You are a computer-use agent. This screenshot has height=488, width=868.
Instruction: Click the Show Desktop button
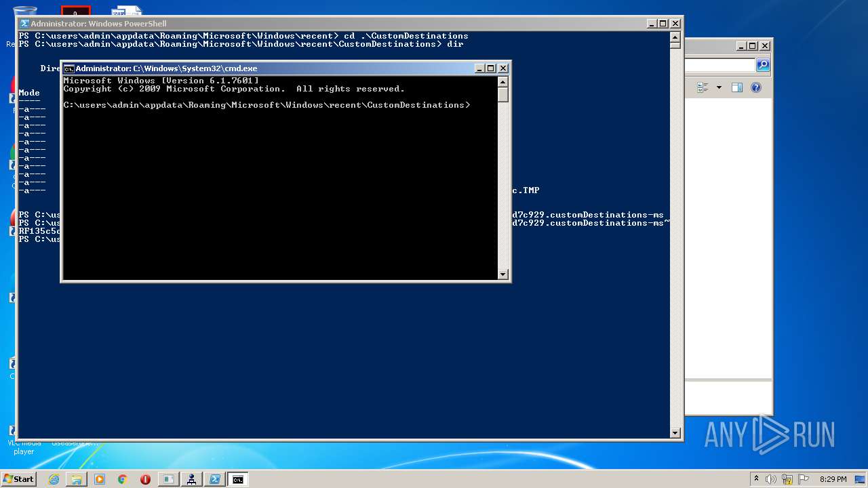click(x=860, y=479)
